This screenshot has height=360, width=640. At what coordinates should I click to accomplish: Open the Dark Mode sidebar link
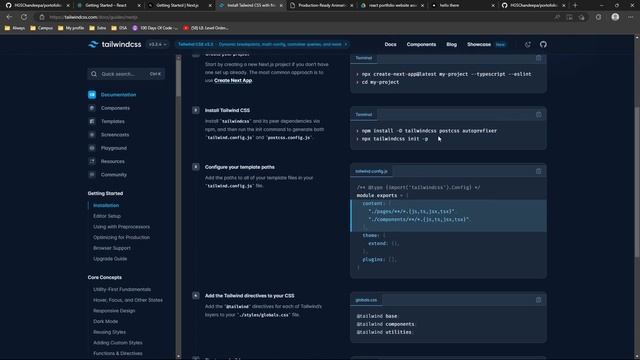105,321
